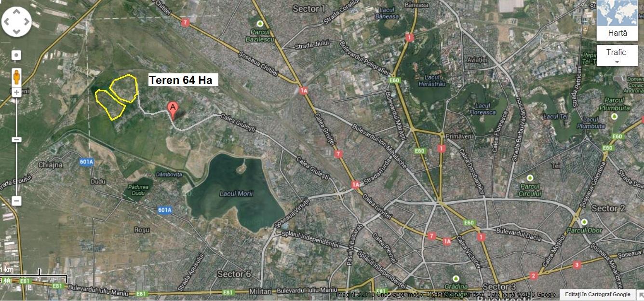Screen dimensions: 644x301
Task: Click Lacul Morii lake label
Action: pos(236,193)
